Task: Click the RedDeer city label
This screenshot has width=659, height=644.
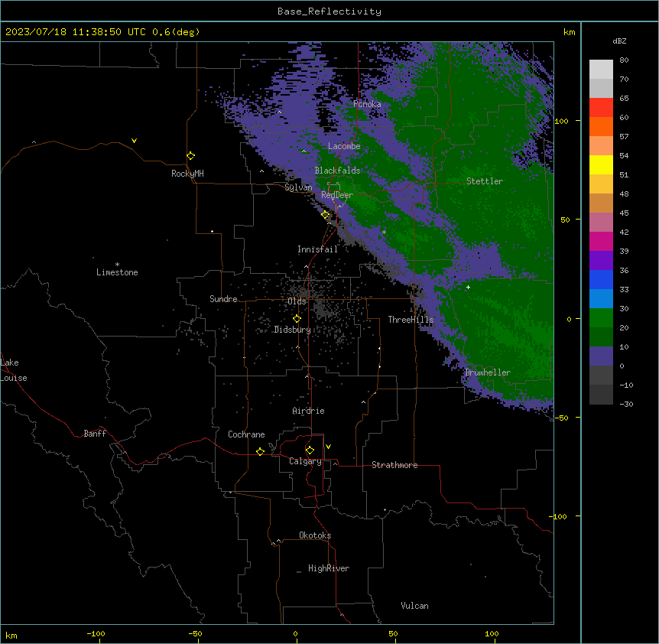Action: pyautogui.click(x=337, y=195)
